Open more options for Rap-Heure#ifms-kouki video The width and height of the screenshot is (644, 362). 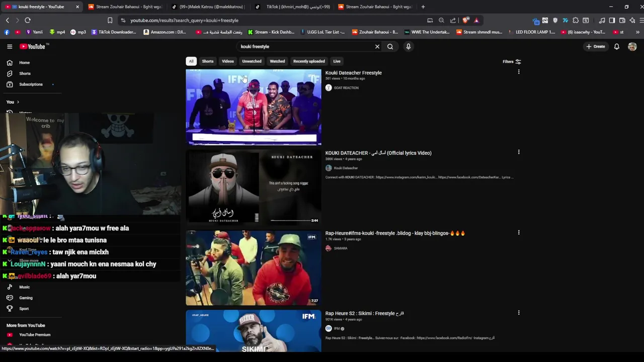click(x=519, y=232)
